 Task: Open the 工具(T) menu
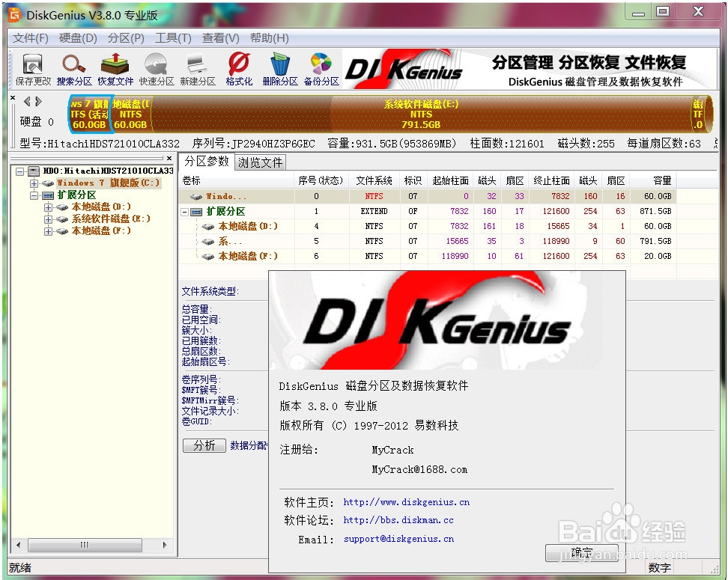173,38
